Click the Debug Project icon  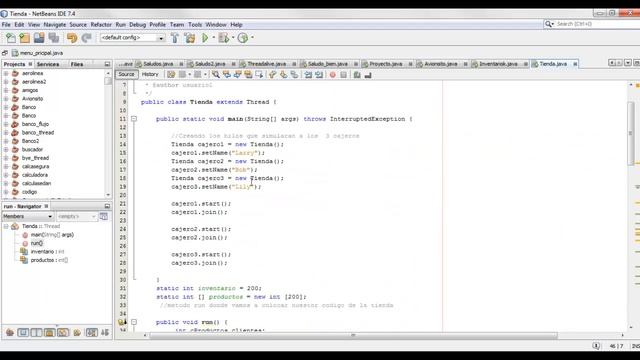[224, 38]
